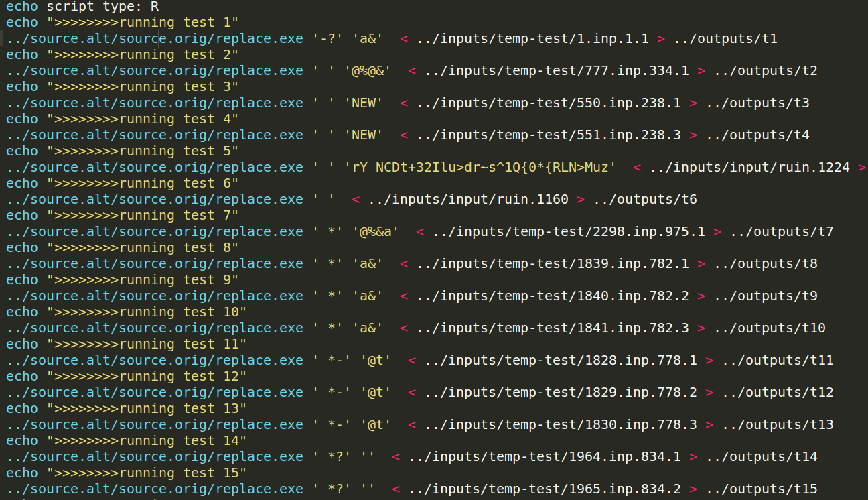Viewport: 868px width, 500px height.
Task: Click output path ../outputs/t9
Action: click(x=766, y=296)
